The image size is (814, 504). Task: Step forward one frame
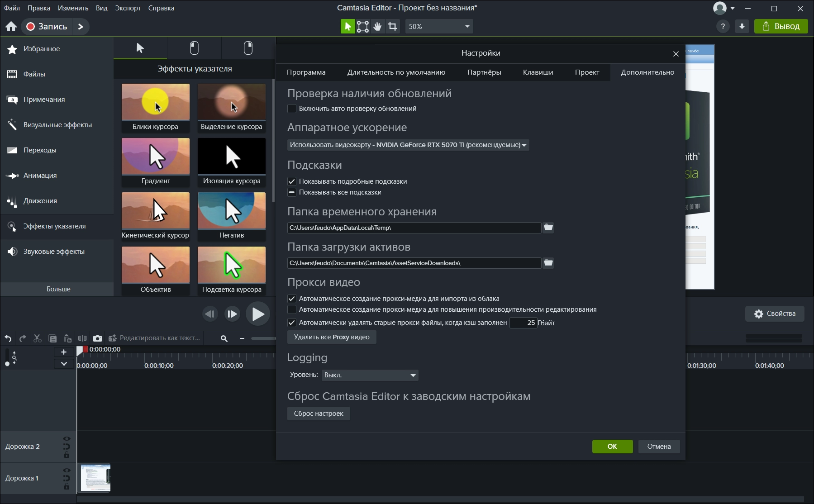(232, 314)
